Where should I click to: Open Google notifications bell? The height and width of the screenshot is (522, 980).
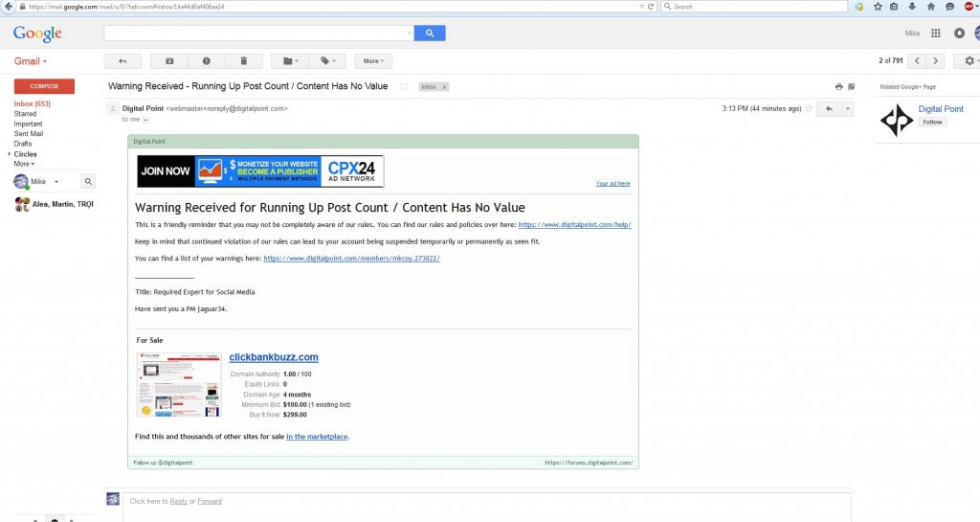click(x=959, y=34)
